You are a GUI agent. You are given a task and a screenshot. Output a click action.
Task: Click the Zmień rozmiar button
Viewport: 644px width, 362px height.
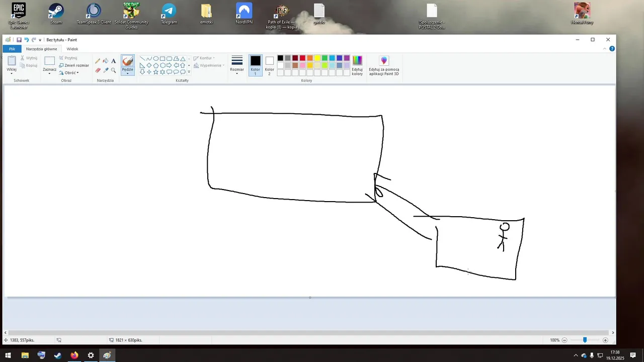click(x=74, y=65)
